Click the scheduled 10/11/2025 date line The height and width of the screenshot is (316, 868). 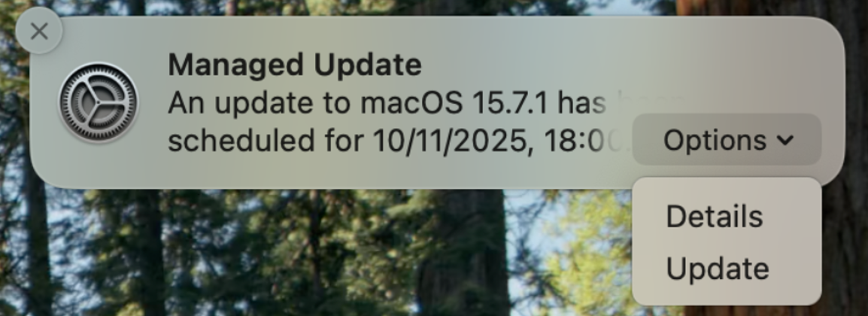(x=395, y=141)
